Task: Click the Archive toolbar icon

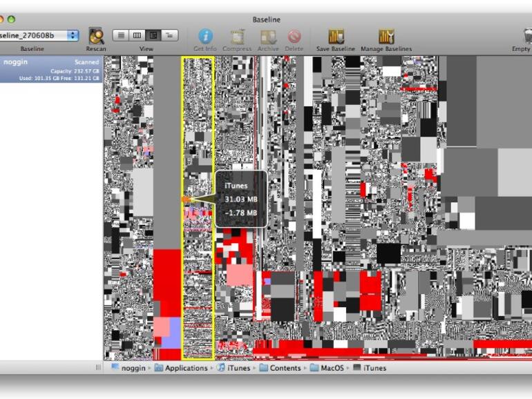Action: coord(268,37)
